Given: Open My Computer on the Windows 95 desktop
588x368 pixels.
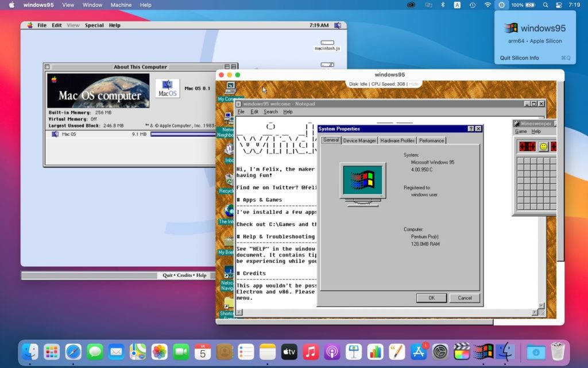Looking at the screenshot, I should click(x=231, y=87).
